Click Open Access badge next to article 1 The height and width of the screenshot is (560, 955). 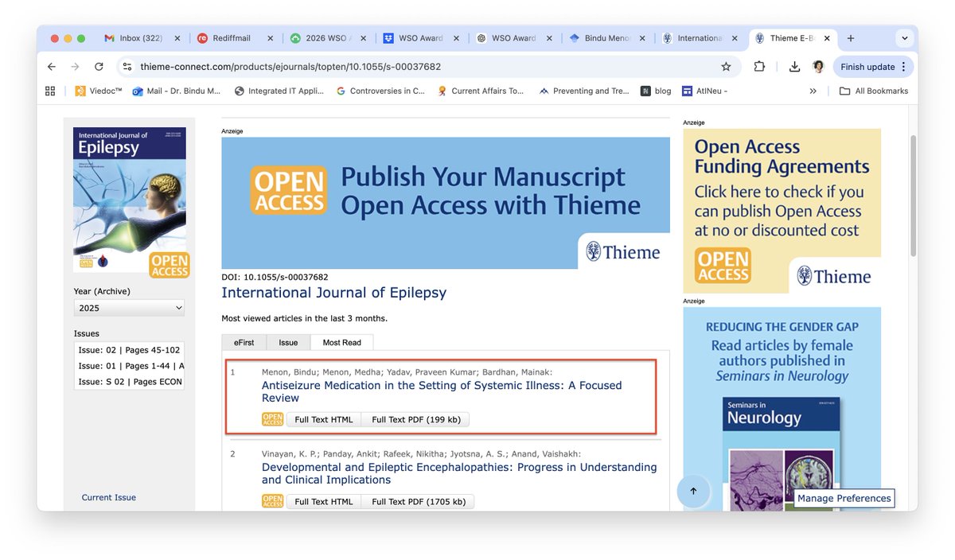(x=272, y=419)
